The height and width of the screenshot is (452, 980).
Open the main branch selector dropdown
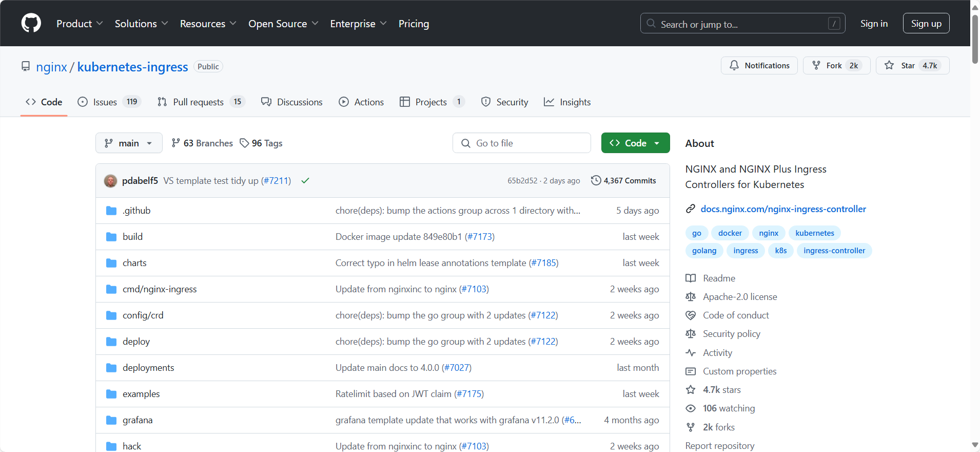coord(129,143)
